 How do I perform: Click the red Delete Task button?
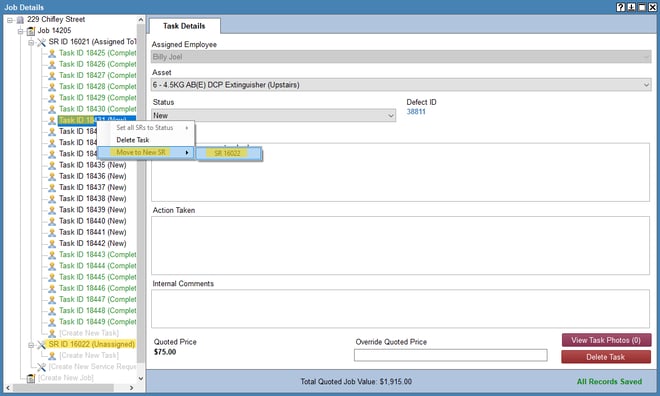pyautogui.click(x=606, y=357)
